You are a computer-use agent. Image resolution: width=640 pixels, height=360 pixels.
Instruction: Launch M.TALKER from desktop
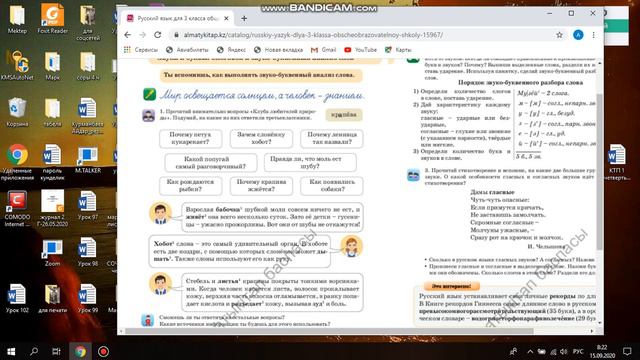coord(88,159)
